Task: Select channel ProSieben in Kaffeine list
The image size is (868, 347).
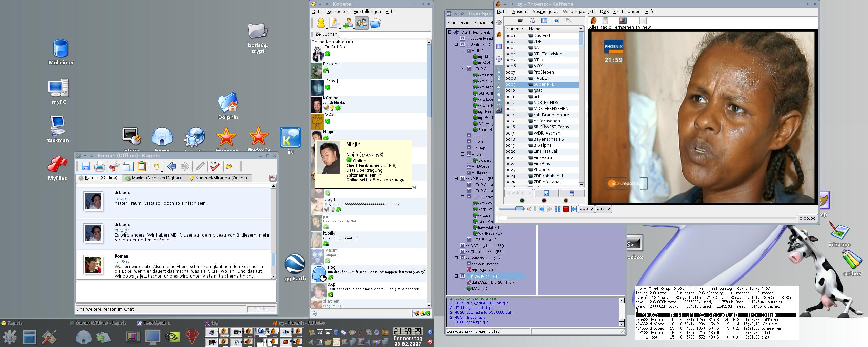Action: (541, 72)
